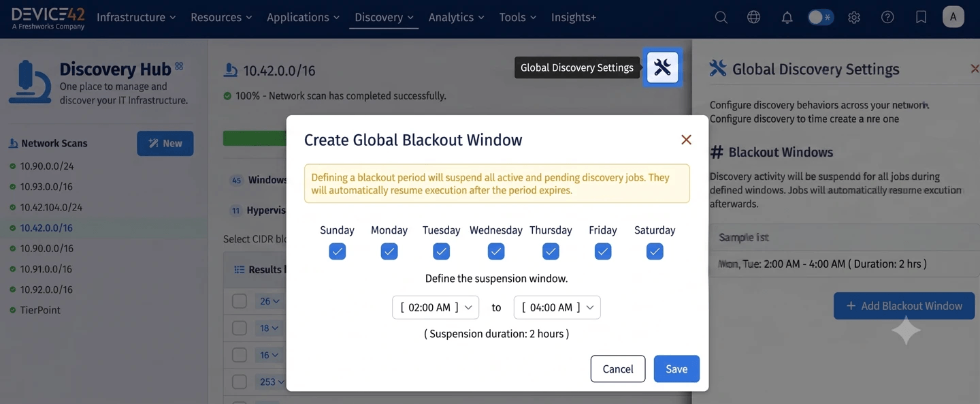Open the settings gear in top bar
Screen dimensions: 980x404
(854, 18)
